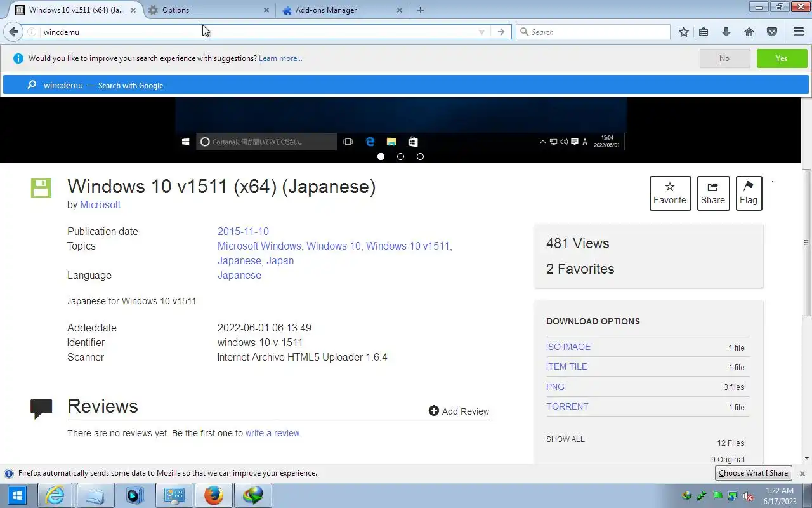This screenshot has height=508, width=812.
Task: Bookmark this page with star icon
Action: coord(684,32)
